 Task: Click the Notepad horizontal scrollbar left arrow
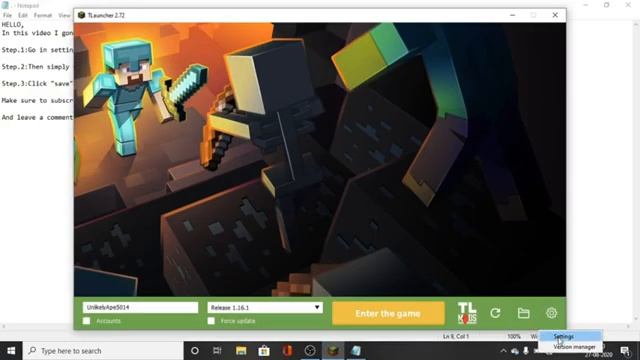(x=4, y=326)
